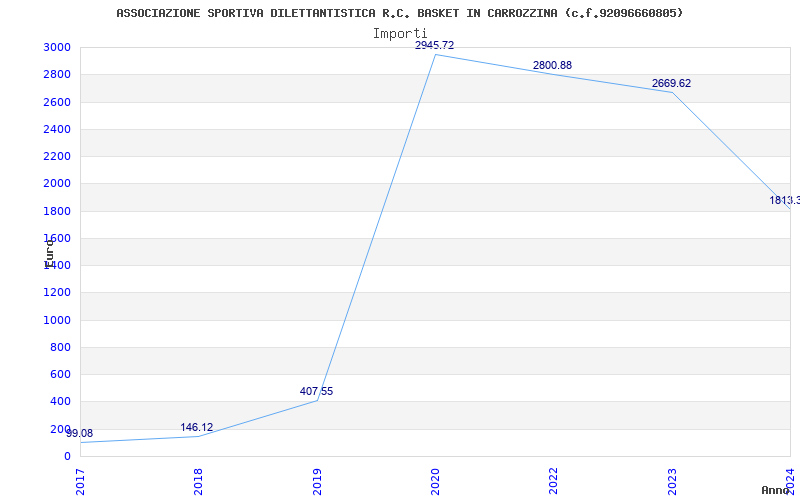Click the 2019 x-axis year label

(317, 481)
